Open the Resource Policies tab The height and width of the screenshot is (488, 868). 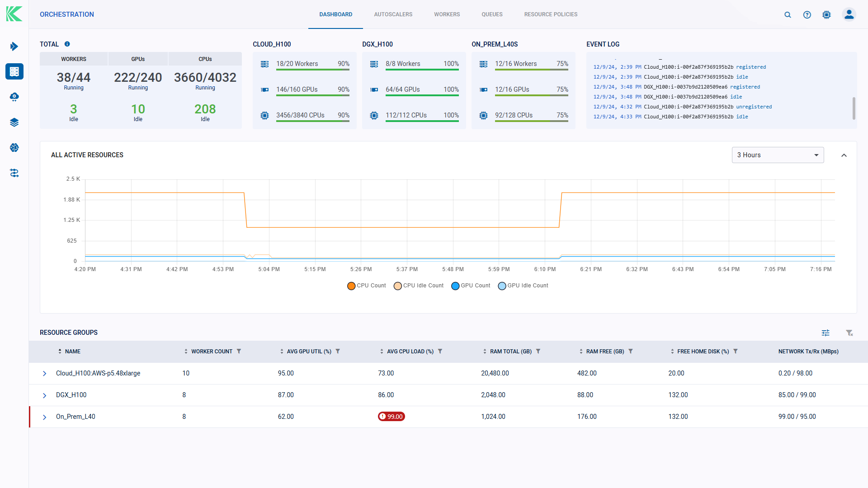551,14
